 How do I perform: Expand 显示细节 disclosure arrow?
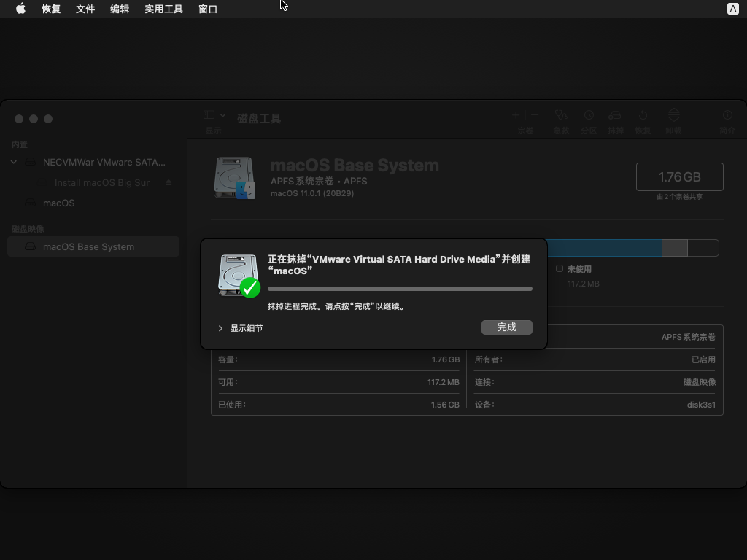(220, 328)
